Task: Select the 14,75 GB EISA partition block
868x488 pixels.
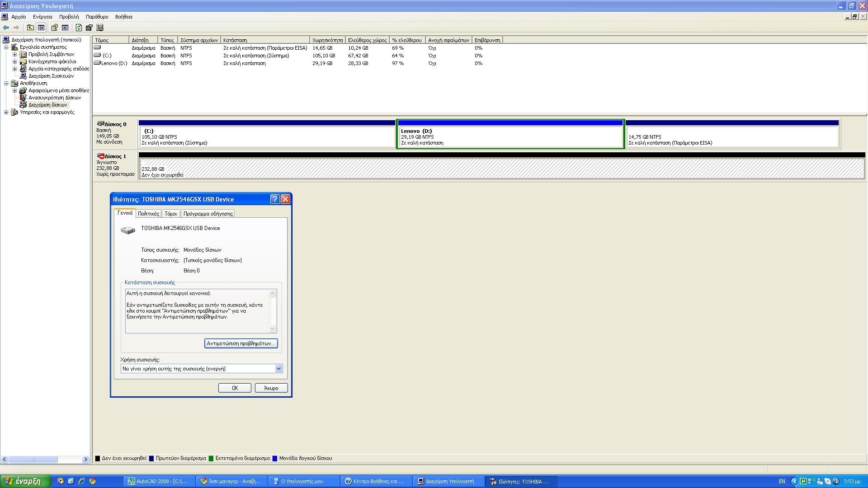Action: click(732, 134)
